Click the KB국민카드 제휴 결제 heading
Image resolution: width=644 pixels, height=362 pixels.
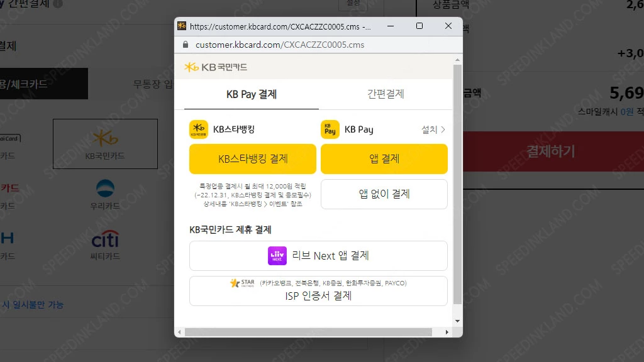point(230,230)
